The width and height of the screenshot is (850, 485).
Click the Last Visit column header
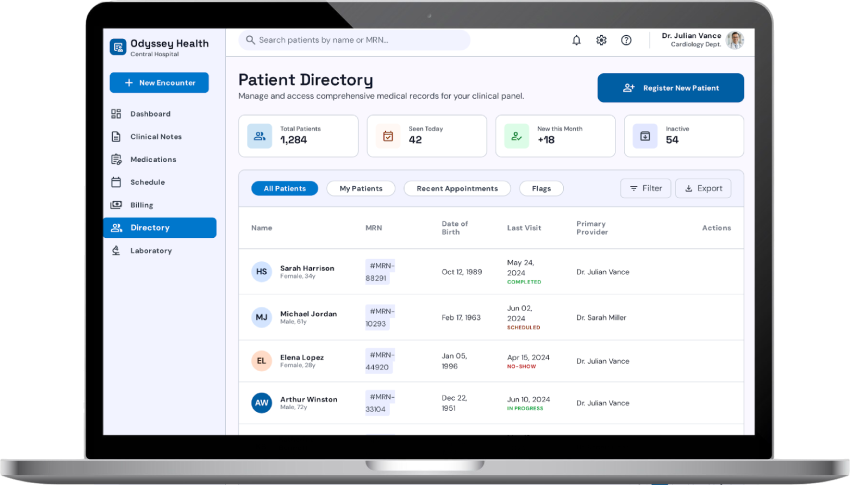click(x=524, y=228)
